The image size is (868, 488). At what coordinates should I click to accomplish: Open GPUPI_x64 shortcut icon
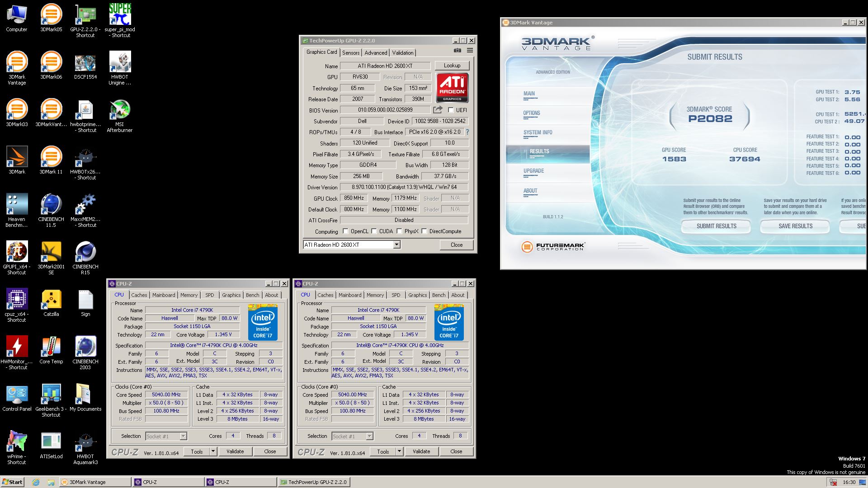[17, 258]
